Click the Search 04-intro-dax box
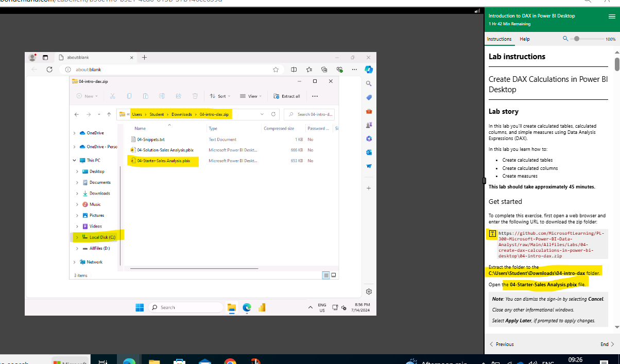 [x=309, y=114]
